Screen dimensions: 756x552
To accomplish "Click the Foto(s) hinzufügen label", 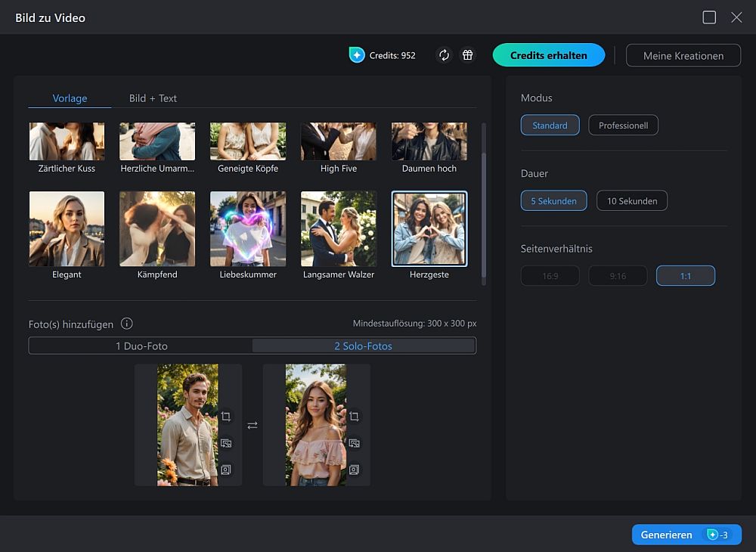I will pos(71,324).
